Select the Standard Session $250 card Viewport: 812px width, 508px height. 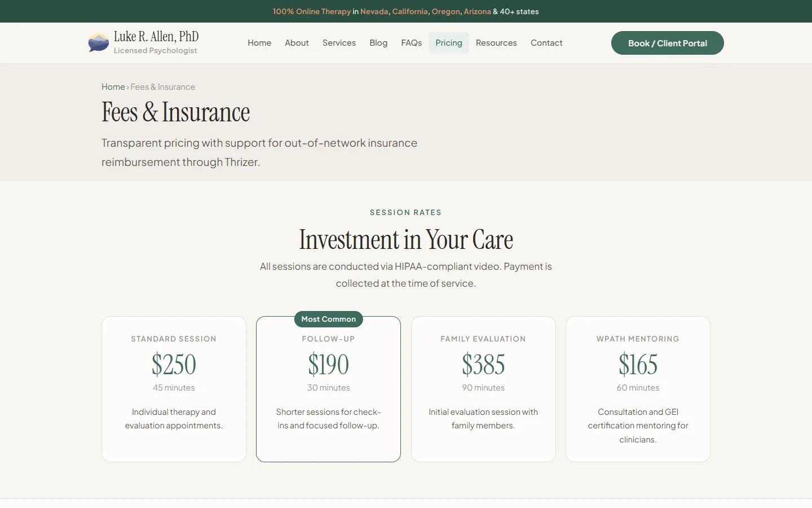[x=174, y=389]
